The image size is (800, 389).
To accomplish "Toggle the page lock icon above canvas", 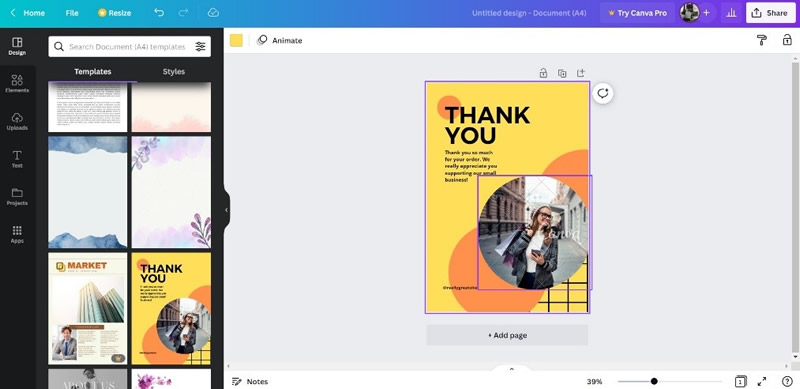I will tap(543, 74).
